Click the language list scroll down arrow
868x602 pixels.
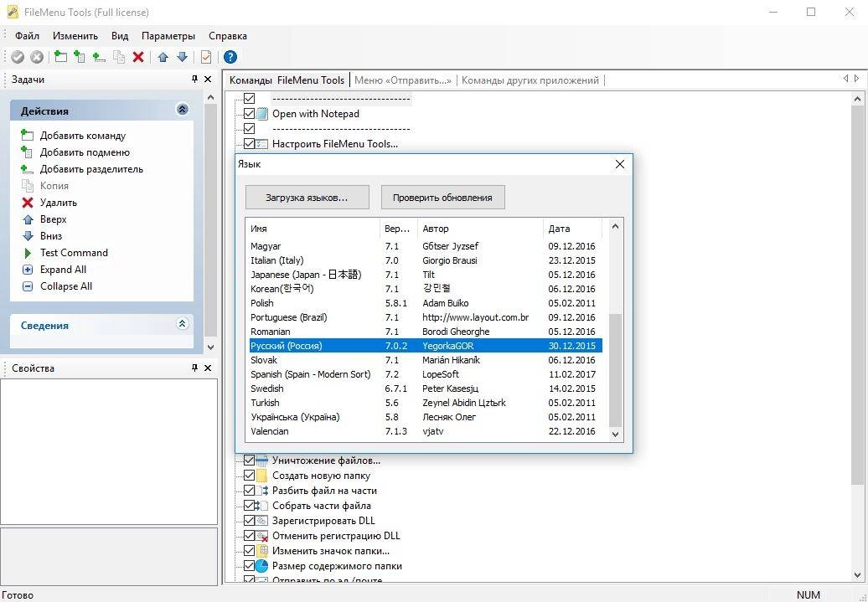pyautogui.click(x=615, y=435)
